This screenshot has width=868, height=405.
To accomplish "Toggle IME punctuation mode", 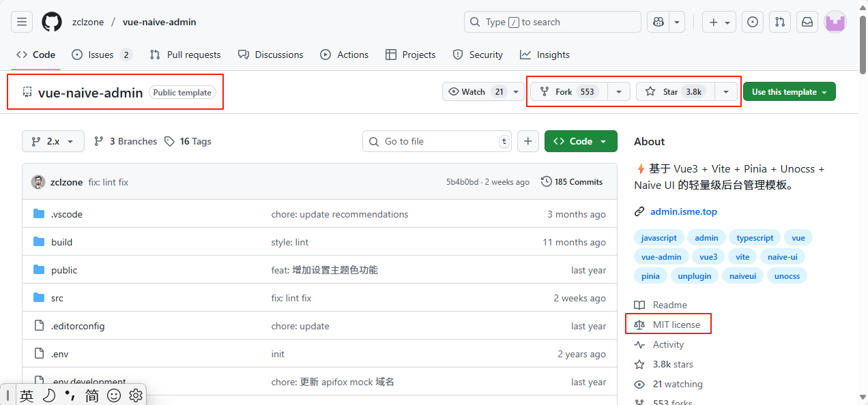I will pyautogui.click(x=70, y=395).
